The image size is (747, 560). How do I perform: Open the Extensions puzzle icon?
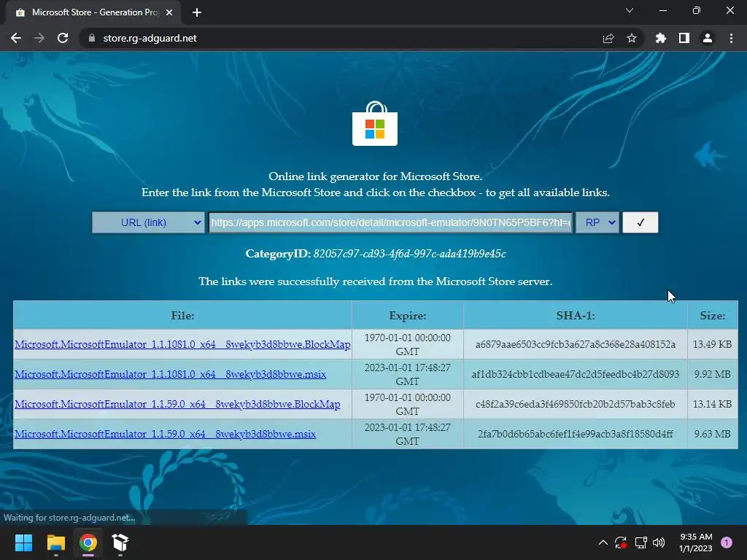point(661,38)
